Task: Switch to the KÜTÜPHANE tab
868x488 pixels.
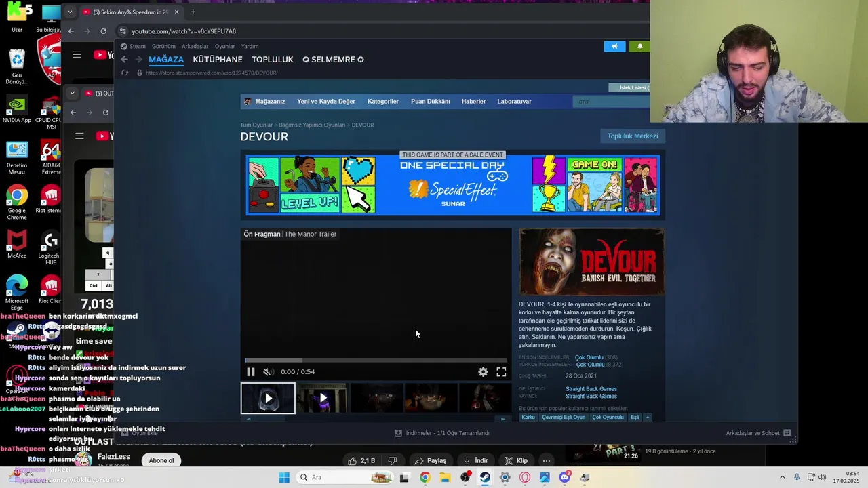Action: (218, 60)
